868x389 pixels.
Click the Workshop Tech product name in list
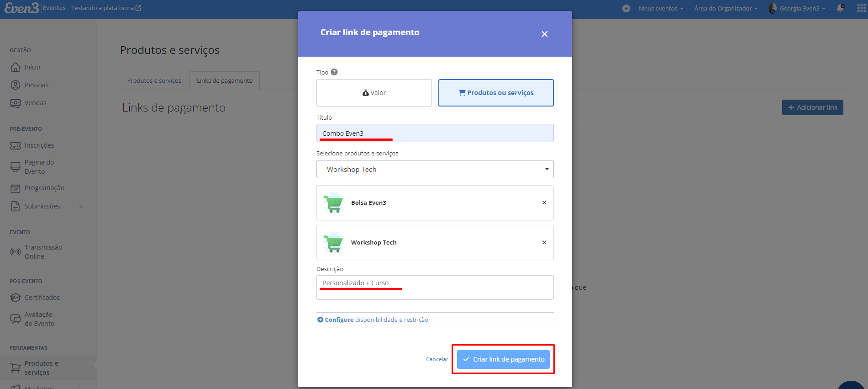point(374,242)
